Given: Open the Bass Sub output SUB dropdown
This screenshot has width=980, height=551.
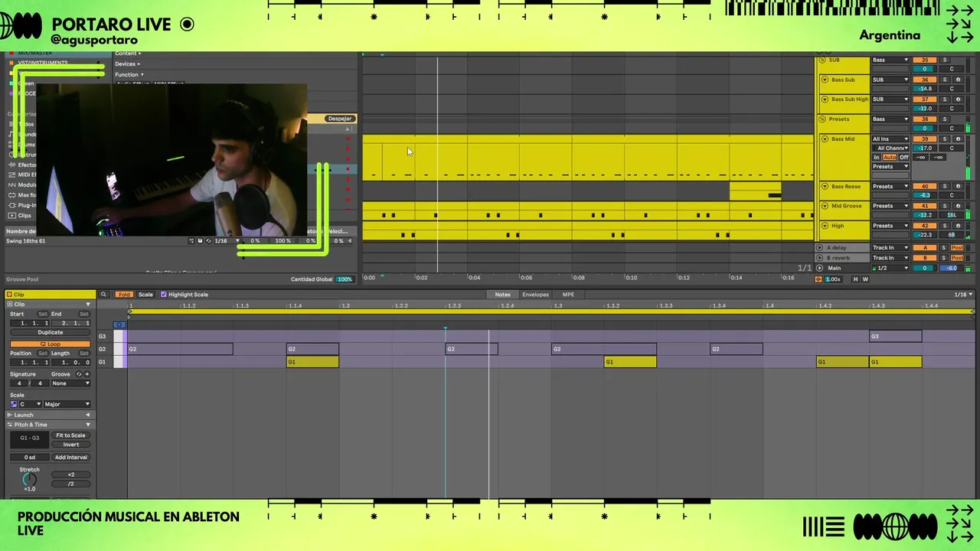Looking at the screenshot, I should point(890,80).
